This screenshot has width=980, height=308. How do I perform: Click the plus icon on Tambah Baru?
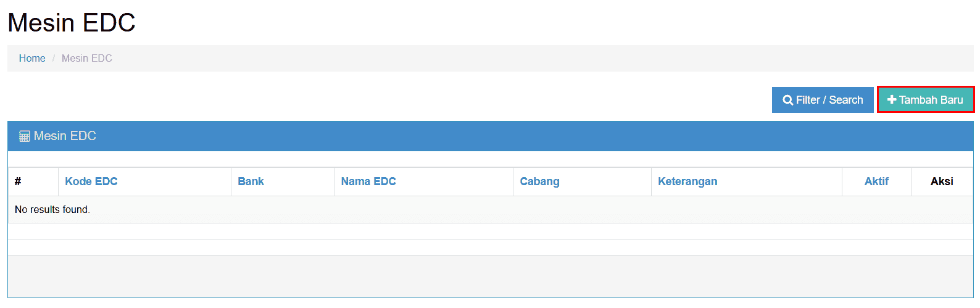892,99
